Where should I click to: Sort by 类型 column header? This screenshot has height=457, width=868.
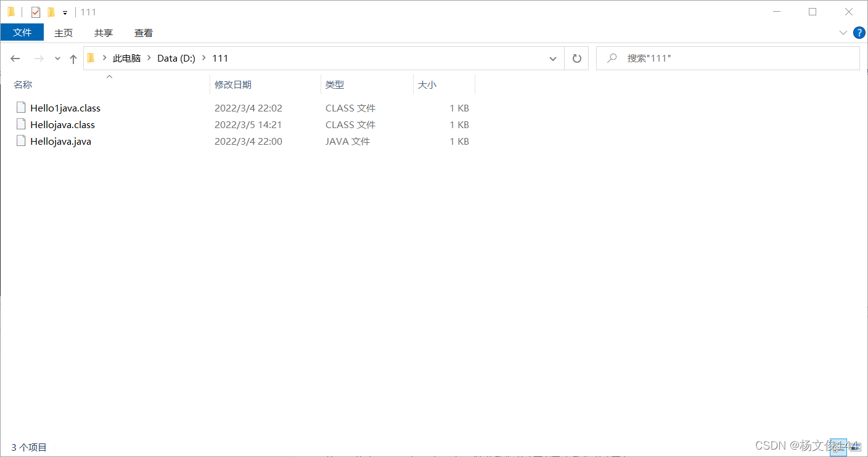tap(367, 85)
